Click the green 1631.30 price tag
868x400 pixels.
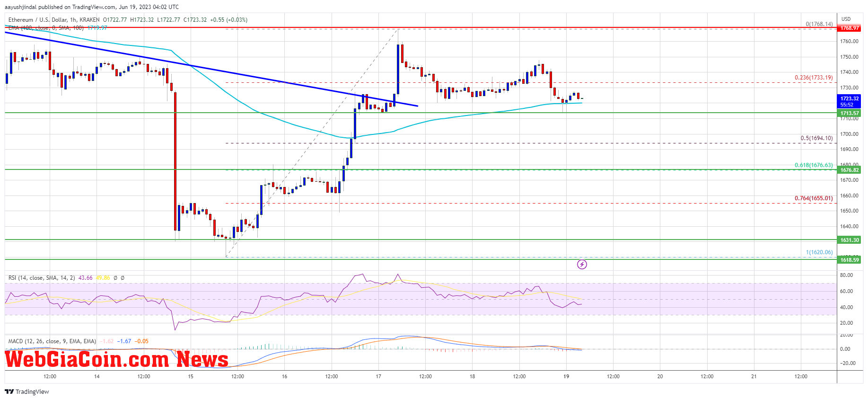(850, 240)
